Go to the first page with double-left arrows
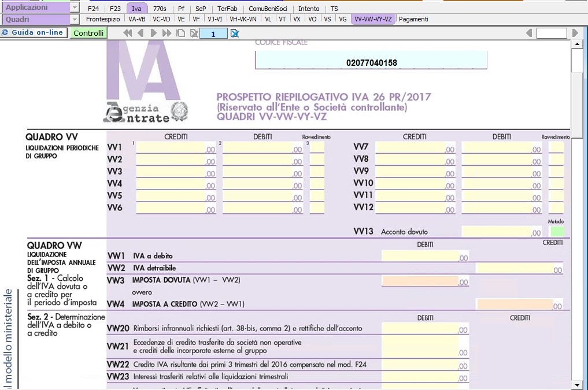Screen dimensions: 588x390 (128, 34)
